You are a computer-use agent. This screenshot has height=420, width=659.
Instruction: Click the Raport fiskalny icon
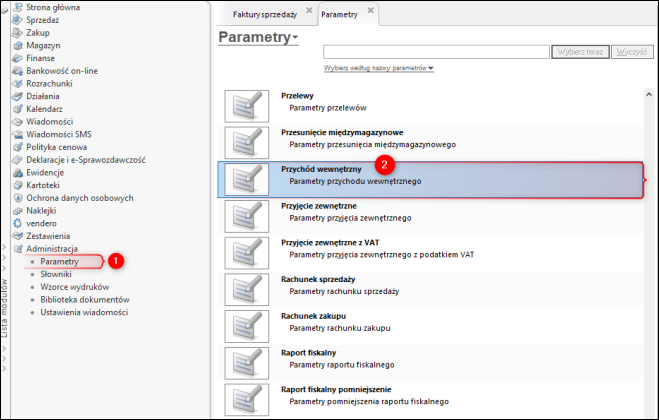244,360
